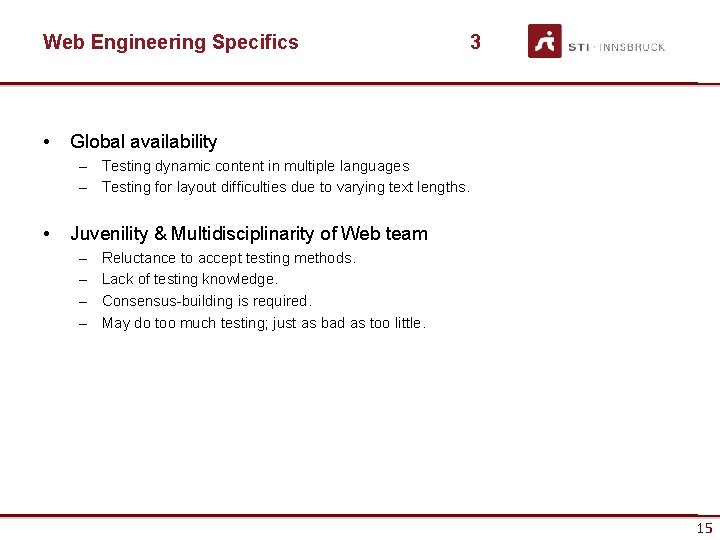
Task: Click the STI INNSBRUCK logo text
Action: point(616,47)
